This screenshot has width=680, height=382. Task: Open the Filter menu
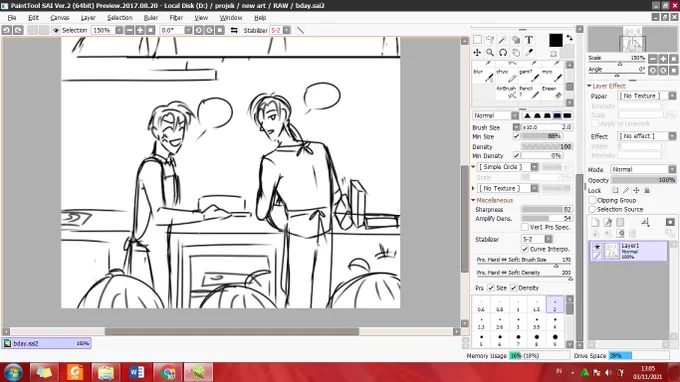[176, 18]
